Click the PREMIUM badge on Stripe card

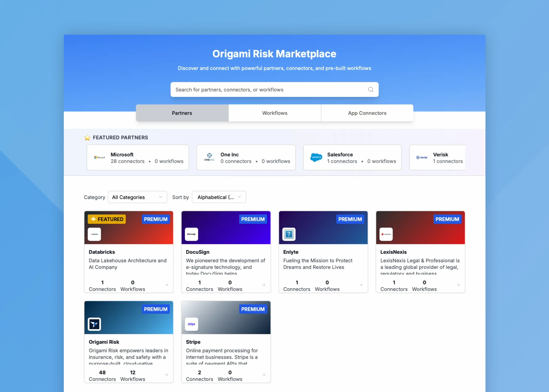pos(253,309)
